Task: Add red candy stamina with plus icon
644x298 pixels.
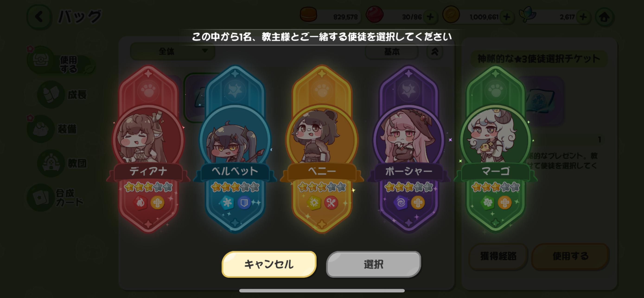Action: pos(430,17)
